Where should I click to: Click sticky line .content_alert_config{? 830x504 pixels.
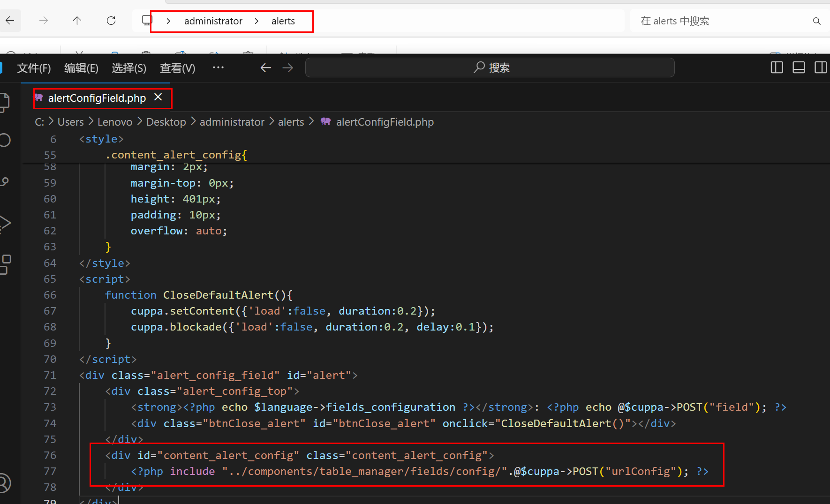coord(176,155)
